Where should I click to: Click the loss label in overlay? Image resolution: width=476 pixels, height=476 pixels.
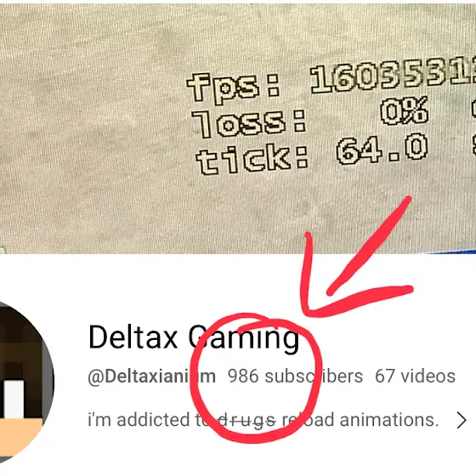pos(249,123)
